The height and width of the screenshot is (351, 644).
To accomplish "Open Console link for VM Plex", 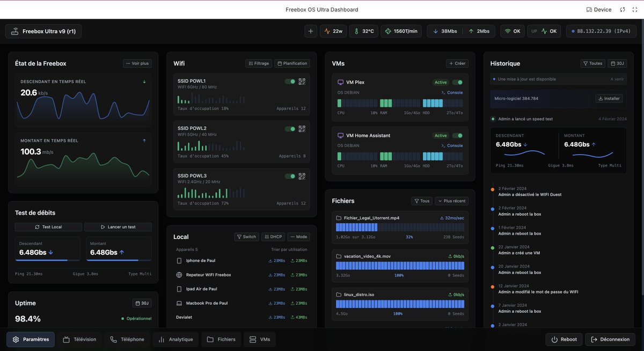I will [x=452, y=92].
